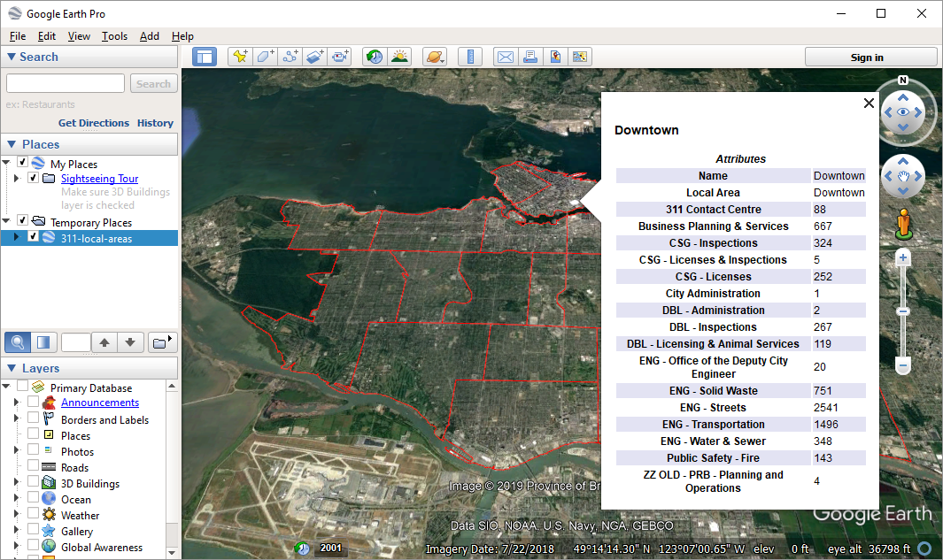Add a new placemark with pushpin icon
The height and width of the screenshot is (560, 943).
coord(241,58)
